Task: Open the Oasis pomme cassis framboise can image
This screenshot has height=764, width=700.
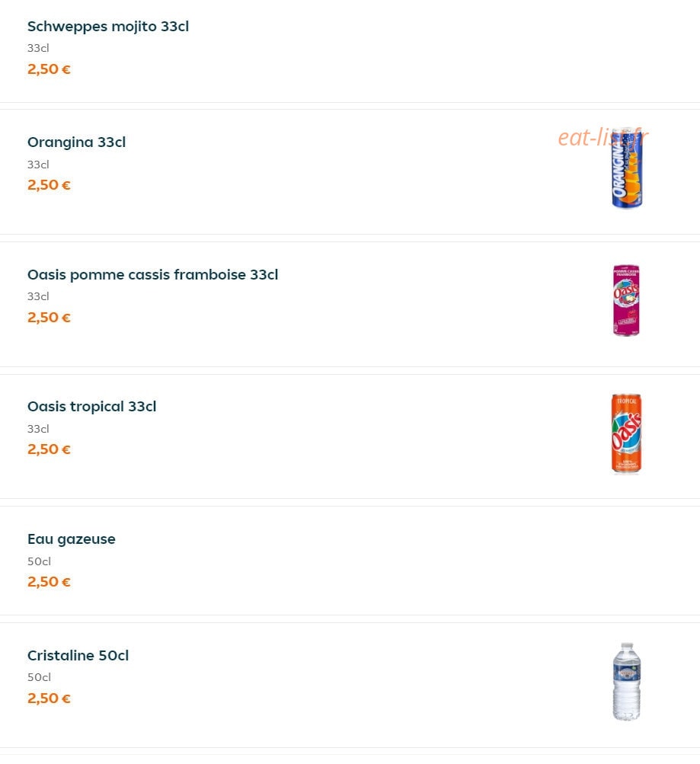Action: [626, 301]
